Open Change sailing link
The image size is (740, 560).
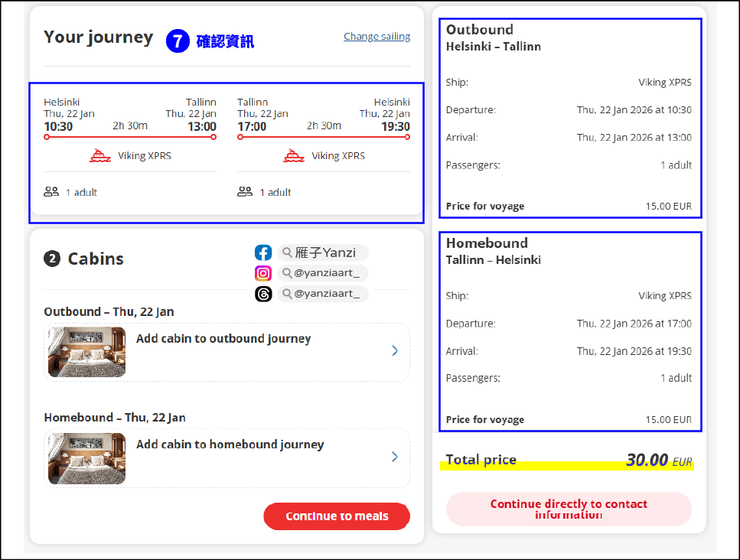377,36
